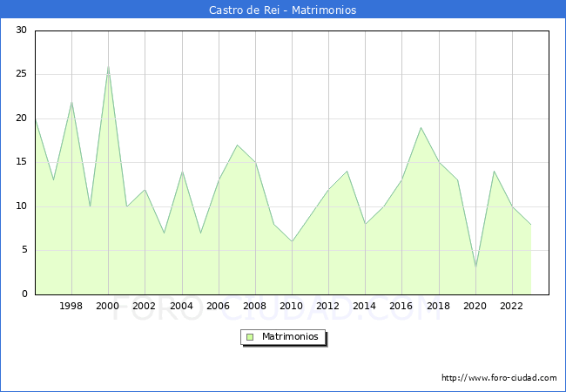This screenshot has width=566, height=392.
Task: Click the 'Matrimonios' legend label
Action: (290, 336)
